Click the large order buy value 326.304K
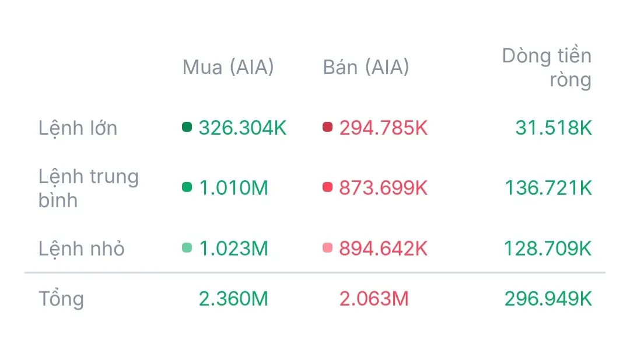 point(243,128)
